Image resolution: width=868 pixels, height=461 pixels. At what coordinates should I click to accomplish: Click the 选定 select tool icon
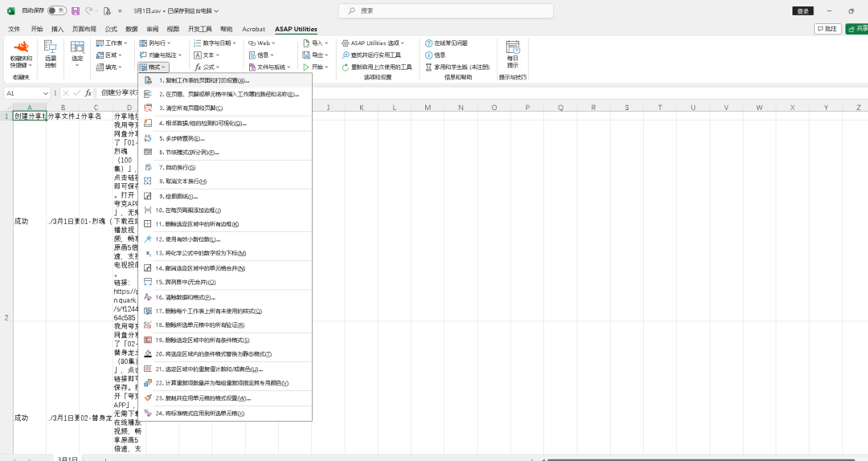77,55
